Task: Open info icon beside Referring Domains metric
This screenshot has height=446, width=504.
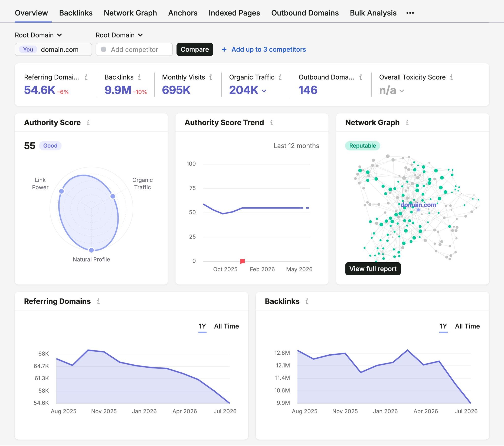Action: [86, 77]
